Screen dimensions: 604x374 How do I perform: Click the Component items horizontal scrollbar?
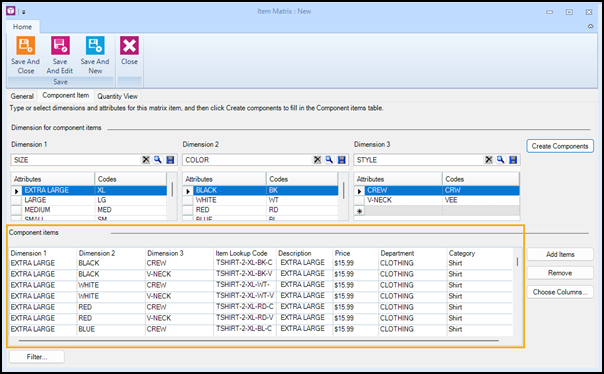pyautogui.click(x=258, y=340)
